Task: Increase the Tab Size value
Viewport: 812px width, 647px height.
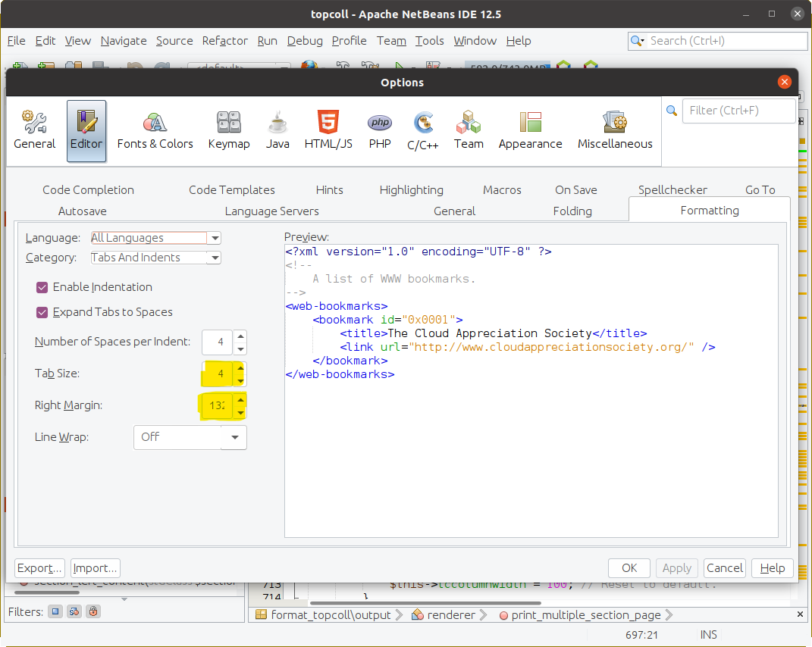Action: pyautogui.click(x=240, y=368)
